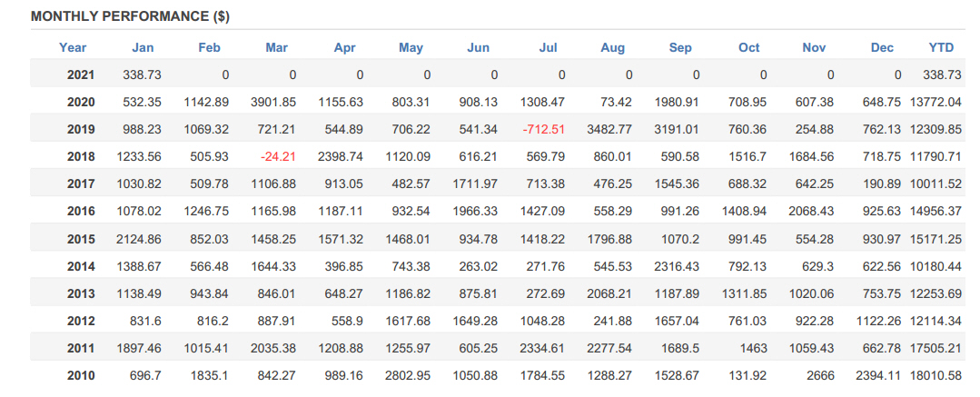Image resolution: width=980 pixels, height=397 pixels.
Task: Select the 3901.85 March 2020 cell
Action: 273,103
